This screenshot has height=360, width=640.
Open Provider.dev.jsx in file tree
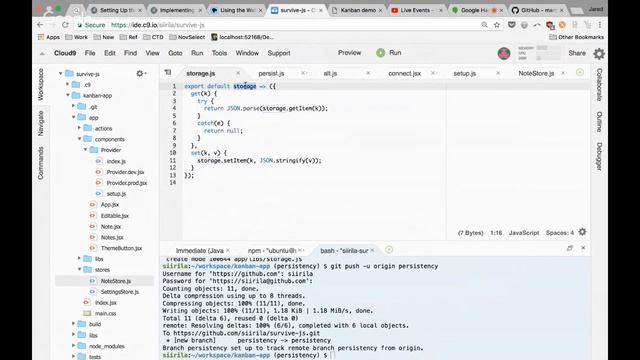click(x=125, y=172)
